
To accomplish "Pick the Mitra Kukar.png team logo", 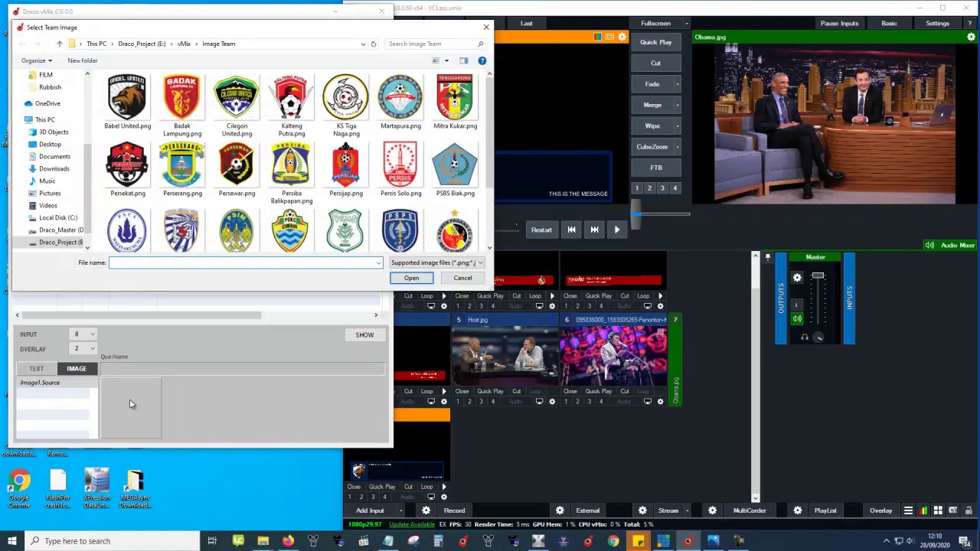I will click(455, 102).
